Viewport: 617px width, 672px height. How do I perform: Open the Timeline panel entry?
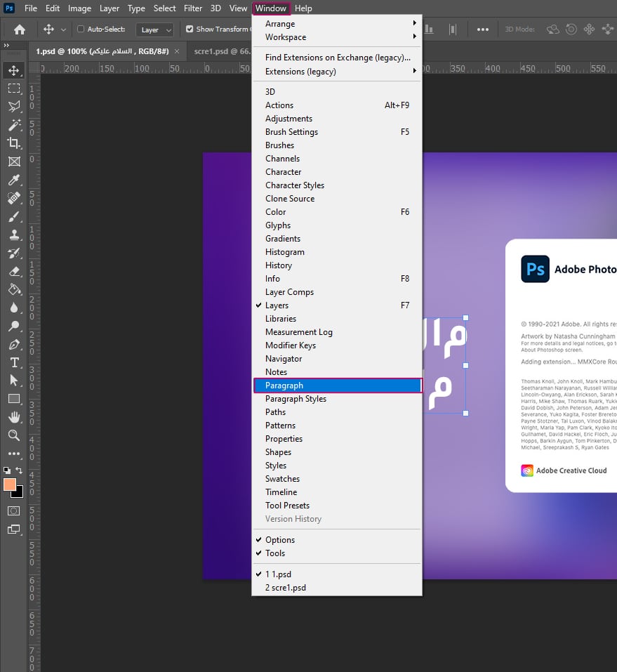pyautogui.click(x=337, y=492)
